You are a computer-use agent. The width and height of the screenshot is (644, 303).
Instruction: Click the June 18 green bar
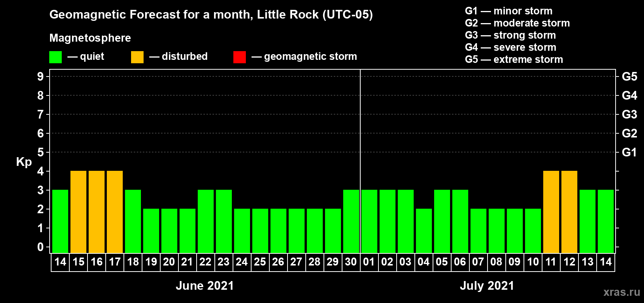(133, 221)
